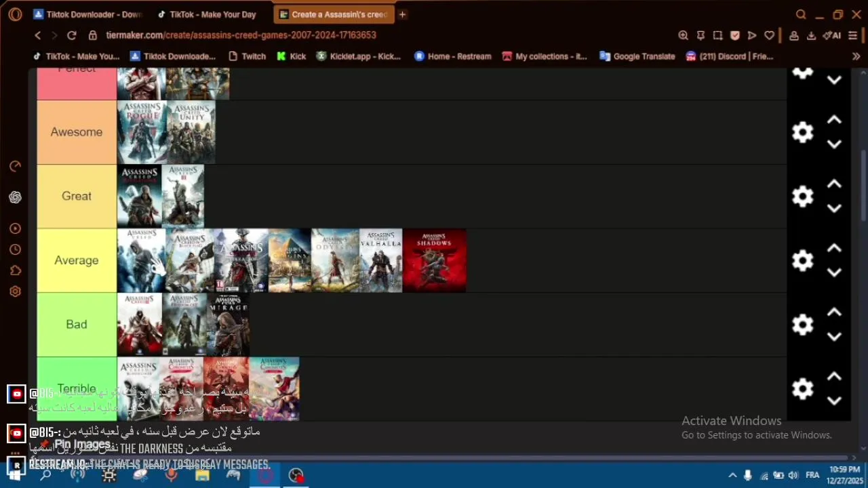Viewport: 868px width, 488px height.
Task: Click the pin icon in address bar
Action: (701, 35)
